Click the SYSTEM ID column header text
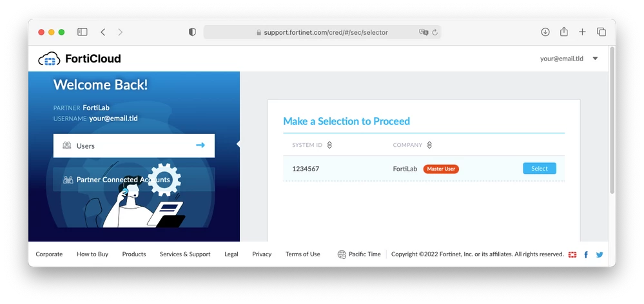Viewport: 644px width, 304px height. pyautogui.click(x=307, y=145)
